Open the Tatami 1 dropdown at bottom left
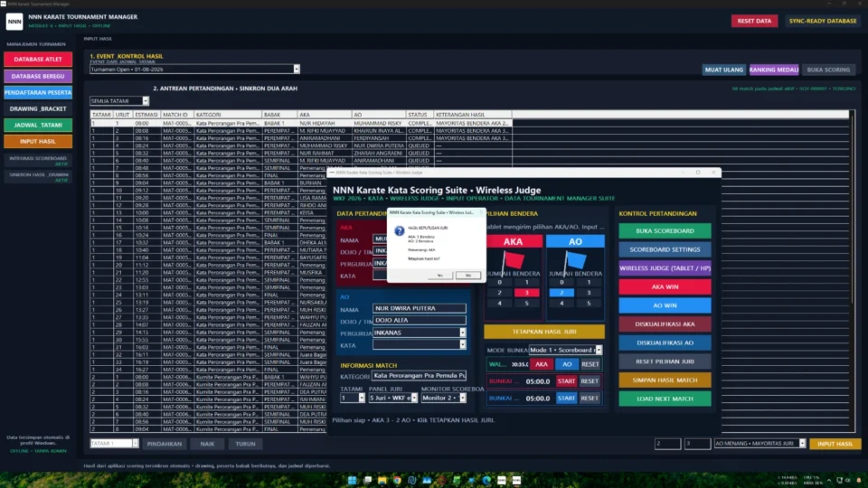This screenshot has width=868, height=488. point(135,443)
